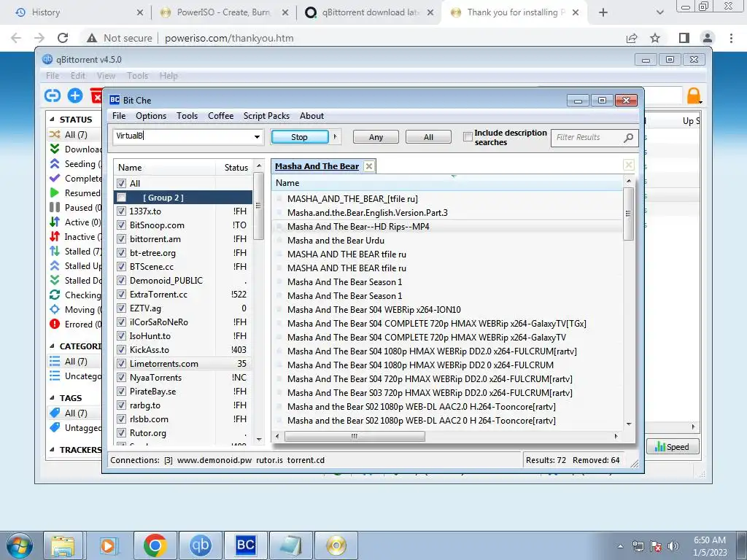Image resolution: width=747 pixels, height=560 pixels.
Task: Click the All search button
Action: click(428, 137)
